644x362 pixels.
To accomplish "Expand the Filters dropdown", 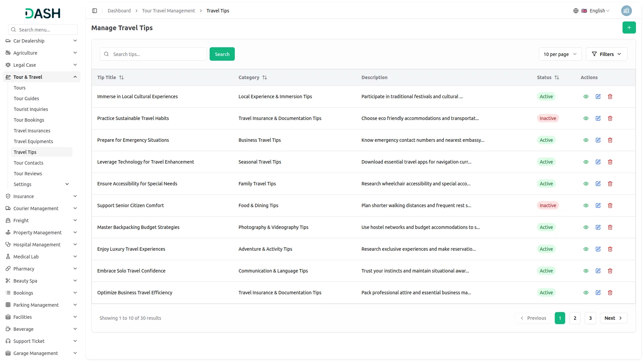I will [606, 54].
